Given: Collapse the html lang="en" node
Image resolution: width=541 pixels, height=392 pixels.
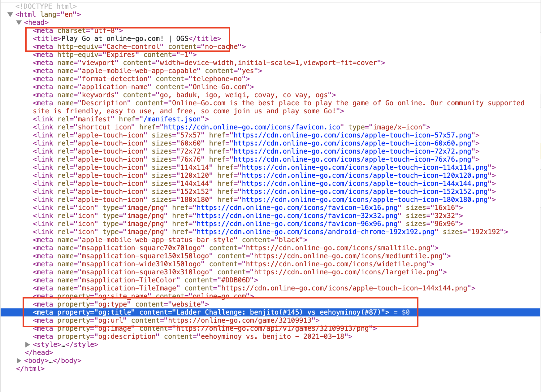Looking at the screenshot, I should click(x=10, y=15).
